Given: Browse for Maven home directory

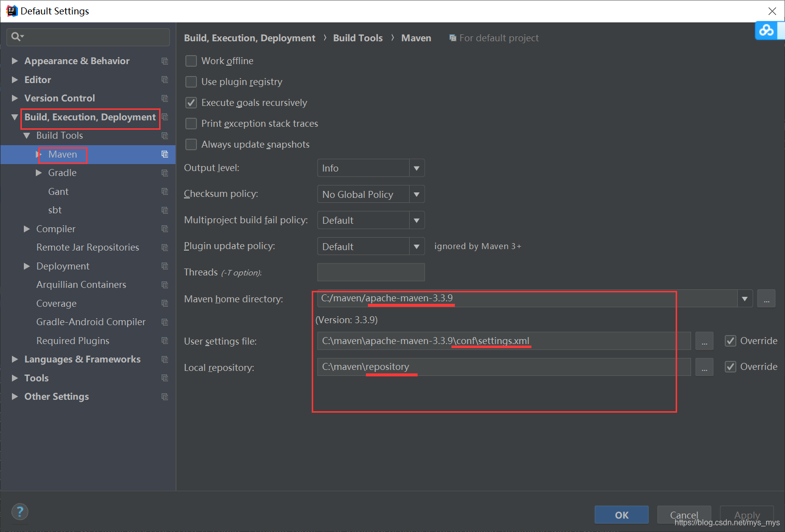Looking at the screenshot, I should pos(766,299).
